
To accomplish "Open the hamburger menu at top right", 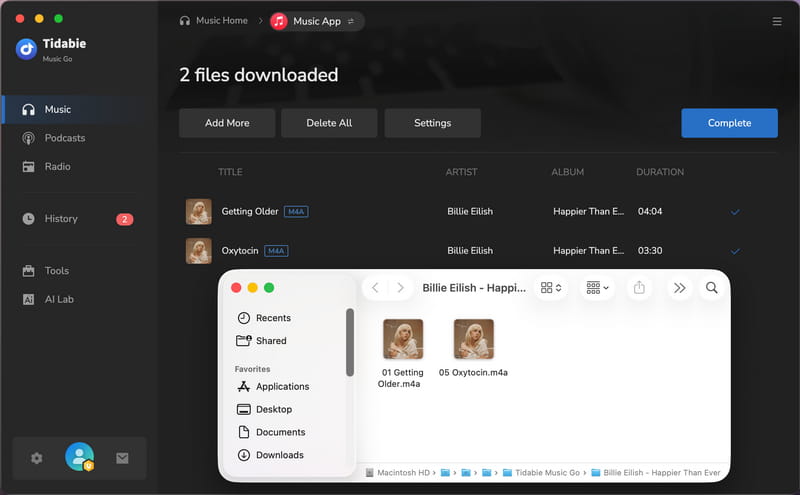I will point(777,21).
